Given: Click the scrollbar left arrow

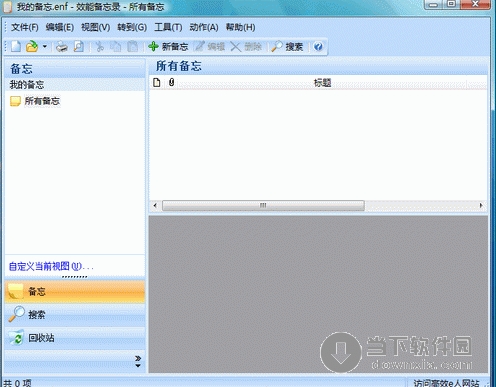Looking at the screenshot, I should click(x=155, y=205).
